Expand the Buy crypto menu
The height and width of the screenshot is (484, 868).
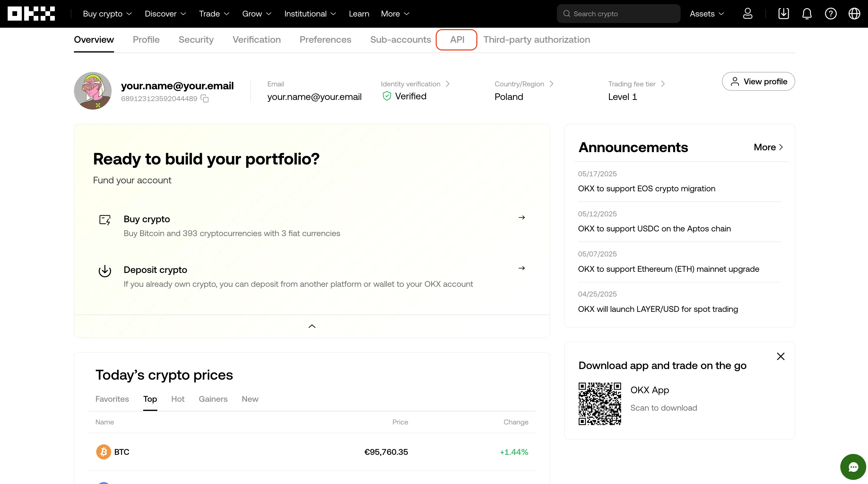click(107, 14)
